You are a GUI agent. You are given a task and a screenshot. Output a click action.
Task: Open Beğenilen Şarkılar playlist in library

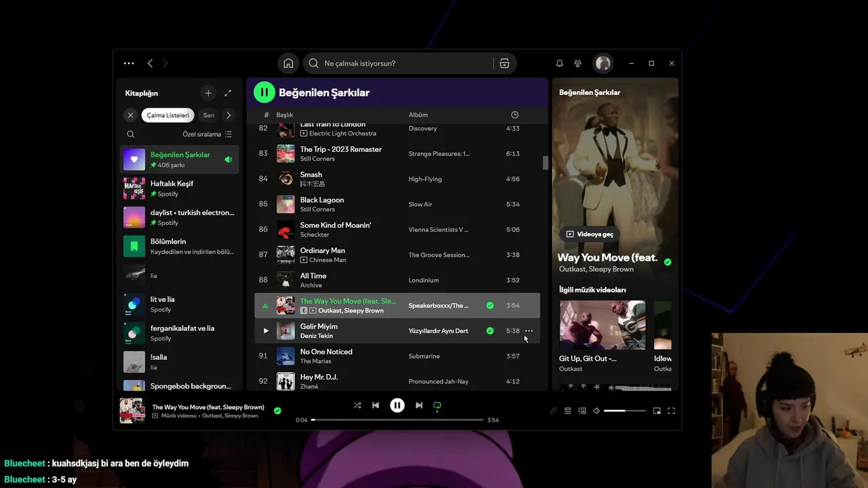point(180,159)
